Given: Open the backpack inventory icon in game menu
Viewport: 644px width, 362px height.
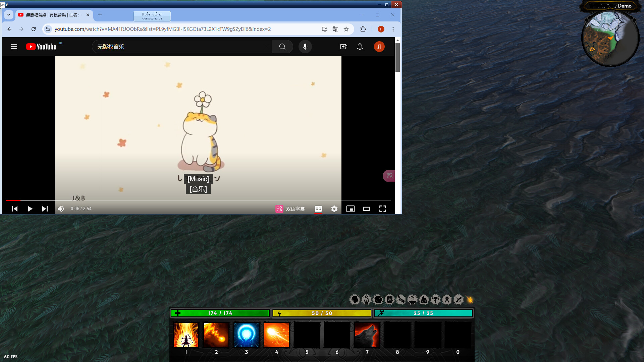Looking at the screenshot, I should [x=378, y=300].
